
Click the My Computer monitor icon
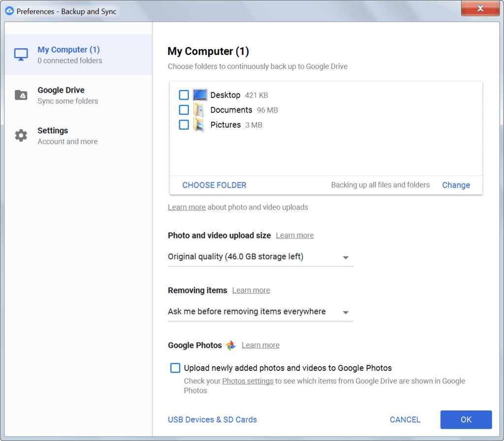(21, 54)
